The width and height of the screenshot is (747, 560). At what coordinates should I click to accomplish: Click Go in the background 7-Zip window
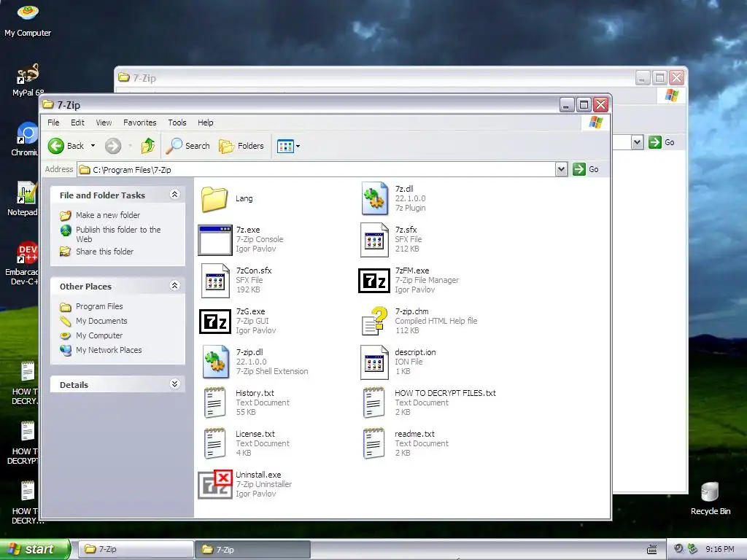coord(662,142)
